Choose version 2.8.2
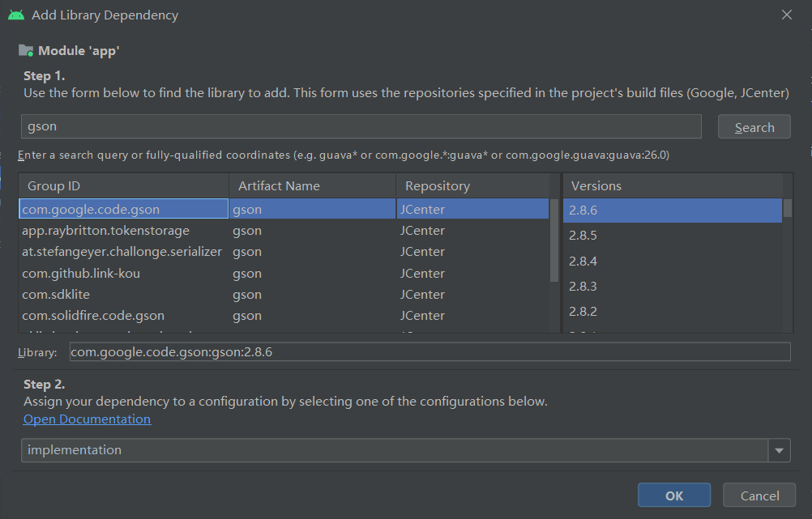The height and width of the screenshot is (519, 812). pos(672,312)
